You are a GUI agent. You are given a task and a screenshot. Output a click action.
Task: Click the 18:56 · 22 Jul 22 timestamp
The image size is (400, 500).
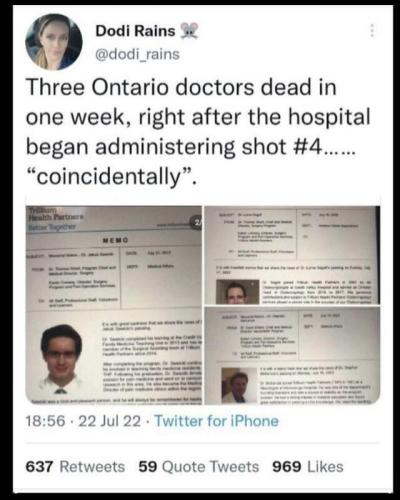83,421
